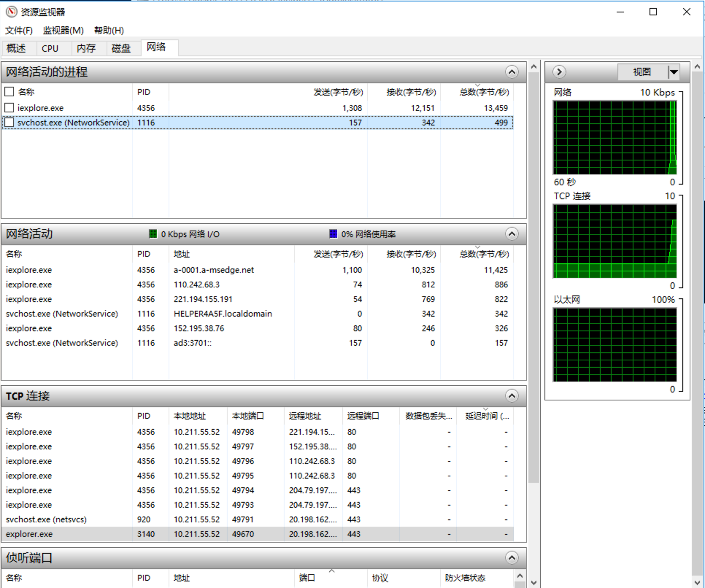
Task: Sort processes by 总数(字节/秒) column
Action: [484, 92]
